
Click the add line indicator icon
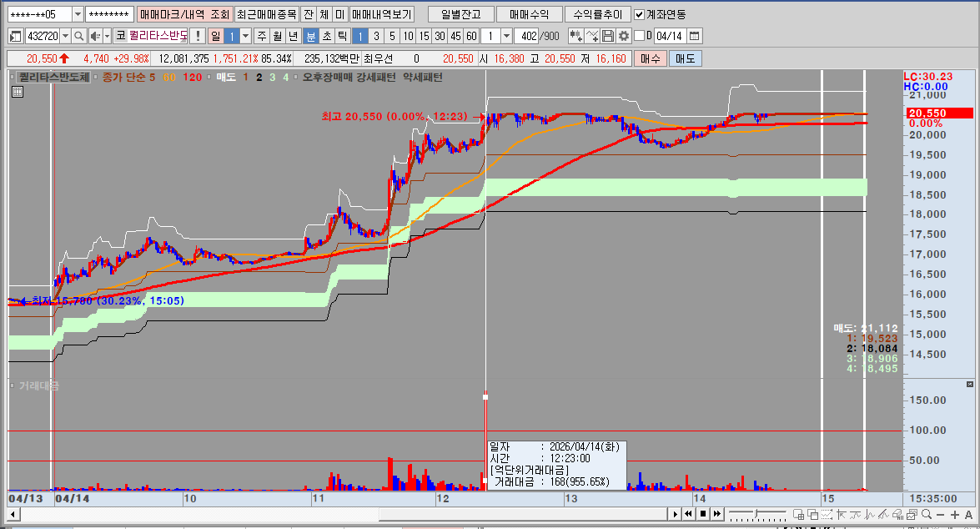point(592,36)
